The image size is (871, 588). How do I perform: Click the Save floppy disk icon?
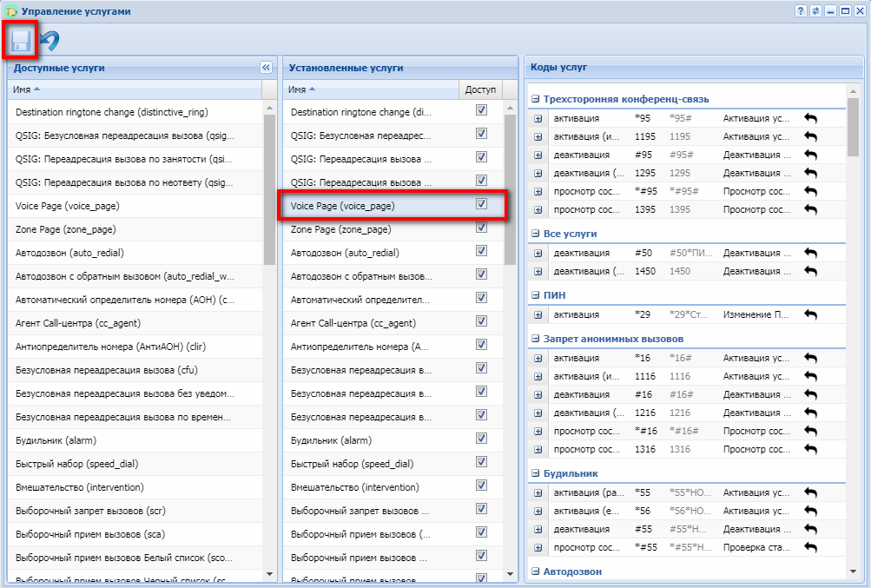(x=21, y=41)
